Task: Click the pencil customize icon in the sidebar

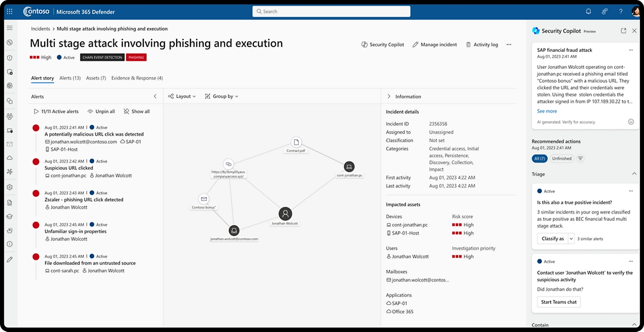Action: [x=9, y=259]
